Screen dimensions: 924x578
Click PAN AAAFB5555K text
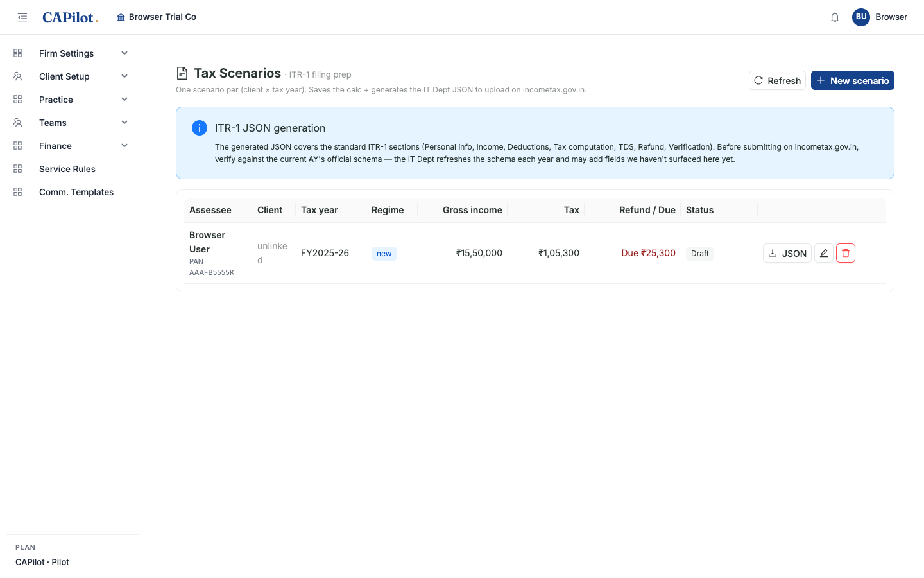[212, 267]
